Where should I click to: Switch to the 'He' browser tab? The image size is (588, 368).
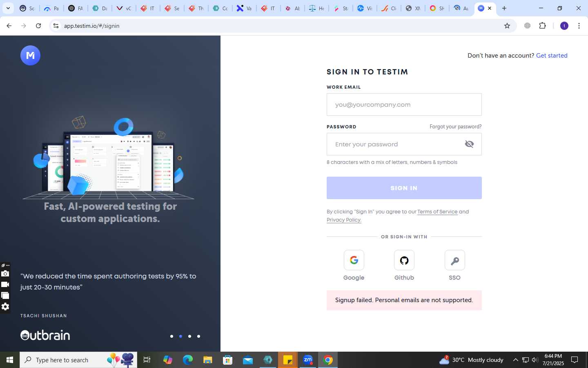pos(316,8)
